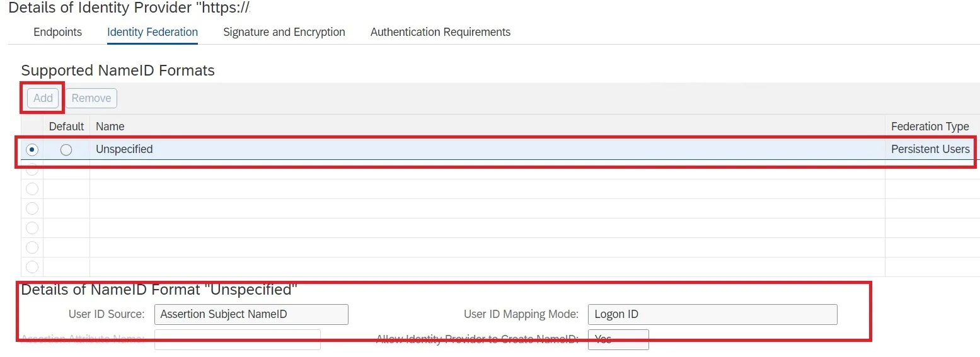Click the Remove button
980x357 pixels.
click(91, 98)
